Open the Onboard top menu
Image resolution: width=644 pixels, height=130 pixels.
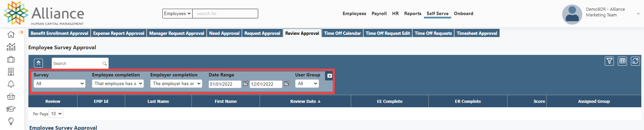point(464,13)
